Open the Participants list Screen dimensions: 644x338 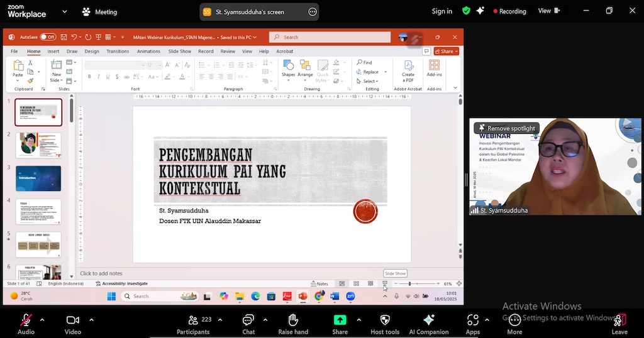click(193, 320)
